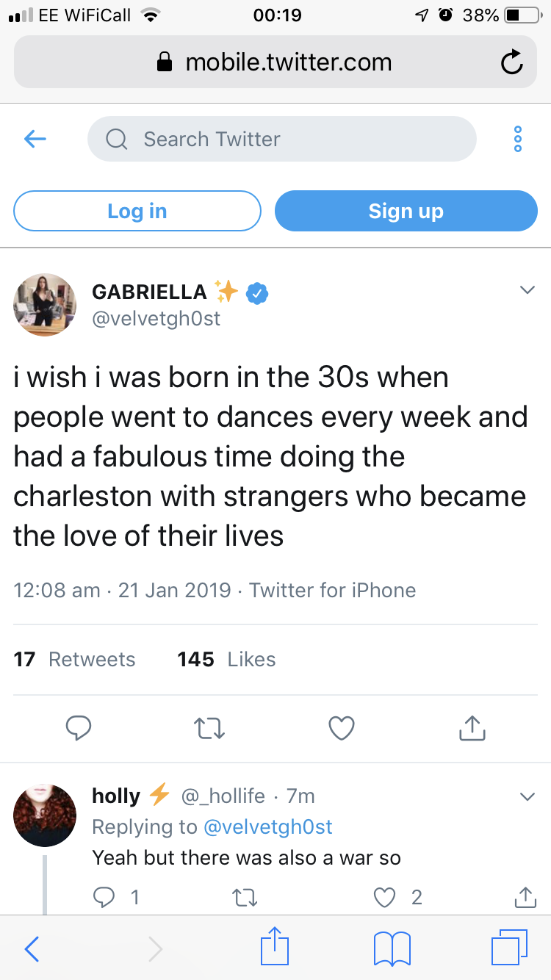Reload page using Safari refresh icon

pos(512,63)
